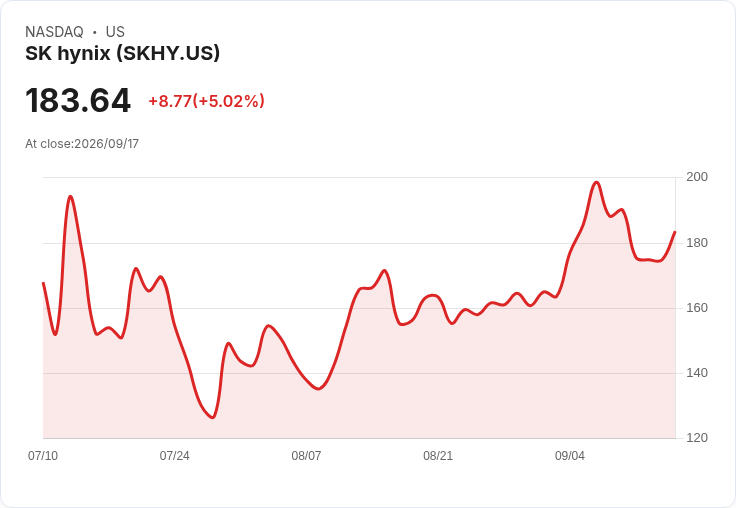Click the 183.64 price value
The height and width of the screenshot is (508, 736).
pos(78,100)
